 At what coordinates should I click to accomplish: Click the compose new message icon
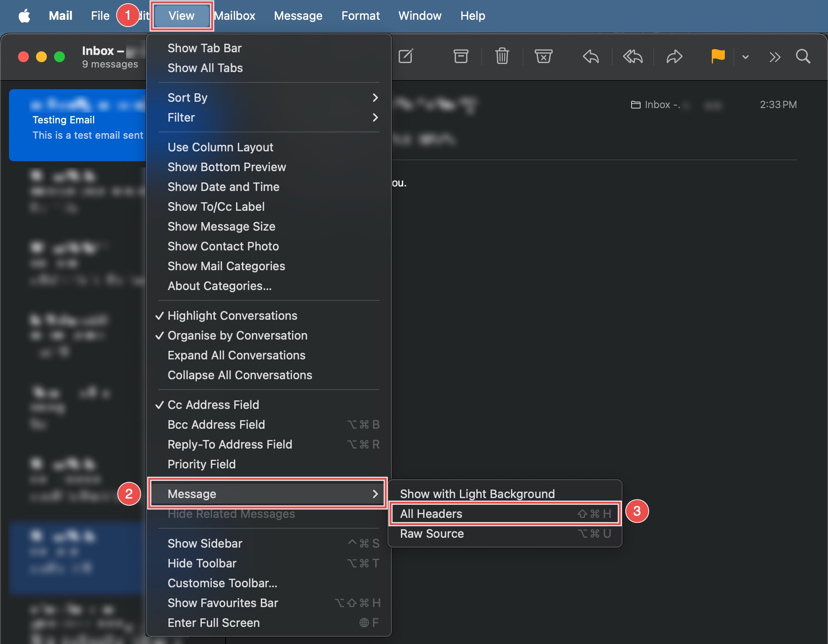(405, 57)
